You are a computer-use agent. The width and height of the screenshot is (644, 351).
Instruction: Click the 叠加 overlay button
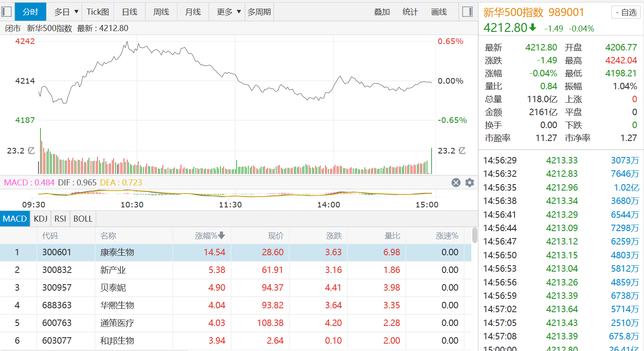pos(382,12)
